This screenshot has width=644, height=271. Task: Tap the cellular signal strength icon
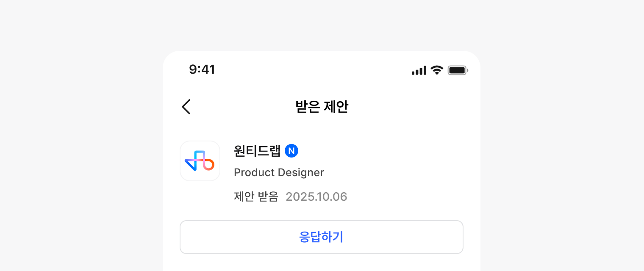[419, 70]
